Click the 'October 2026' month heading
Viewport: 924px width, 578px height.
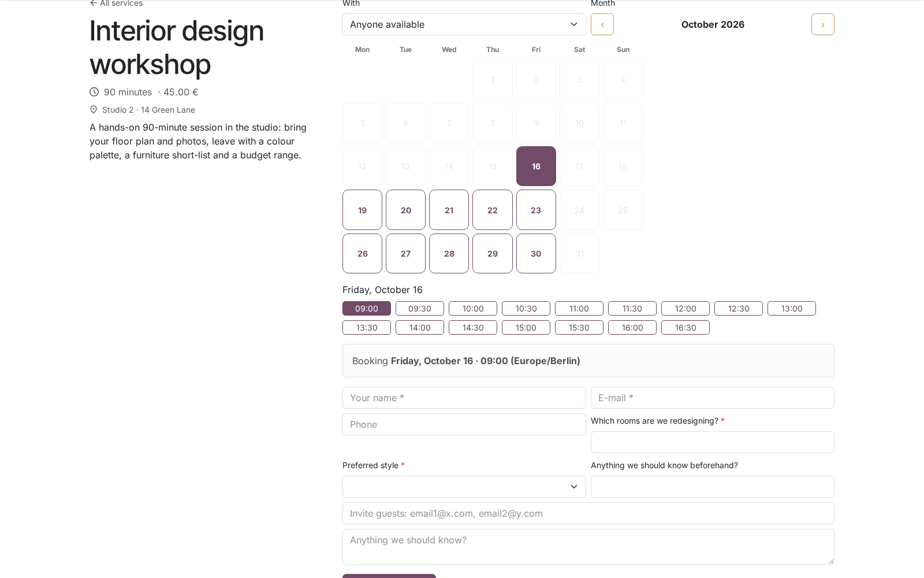713,24
